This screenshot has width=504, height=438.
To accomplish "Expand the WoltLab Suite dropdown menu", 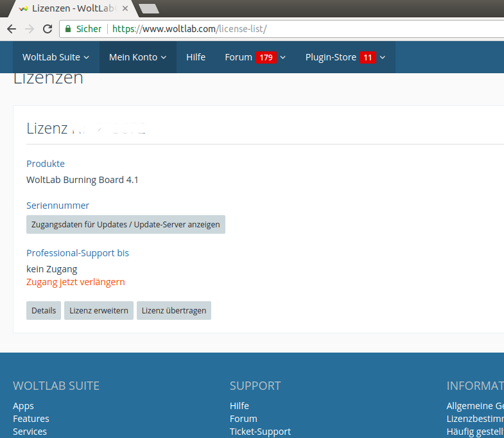I will 56,57.
